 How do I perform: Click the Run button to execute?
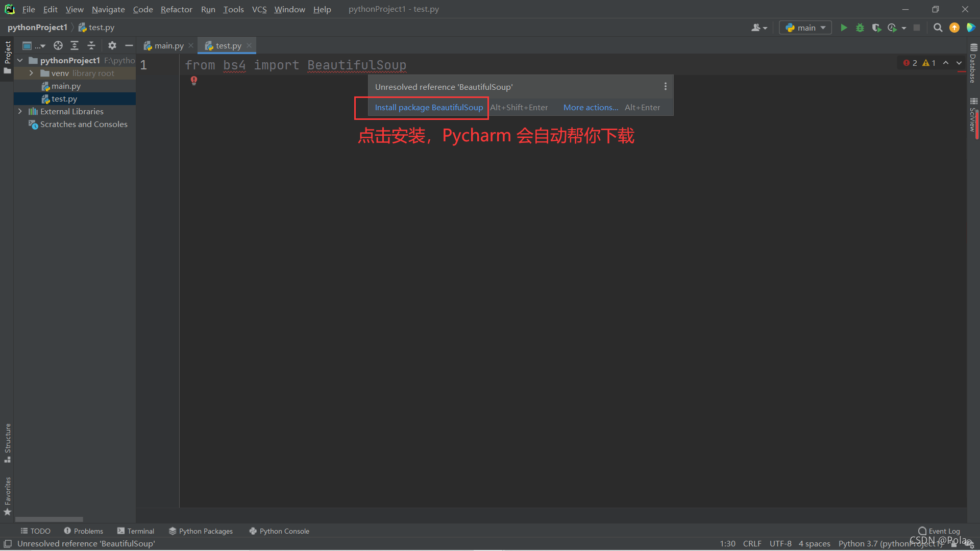(x=844, y=28)
